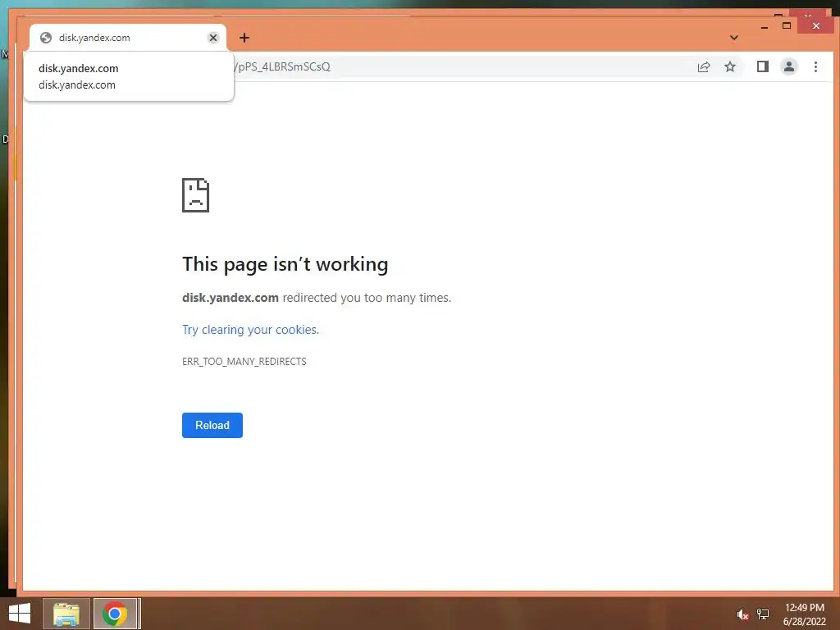Click the ERR_TOO_MANY_REDIRECTS error code text
The height and width of the screenshot is (630, 840).
(244, 362)
